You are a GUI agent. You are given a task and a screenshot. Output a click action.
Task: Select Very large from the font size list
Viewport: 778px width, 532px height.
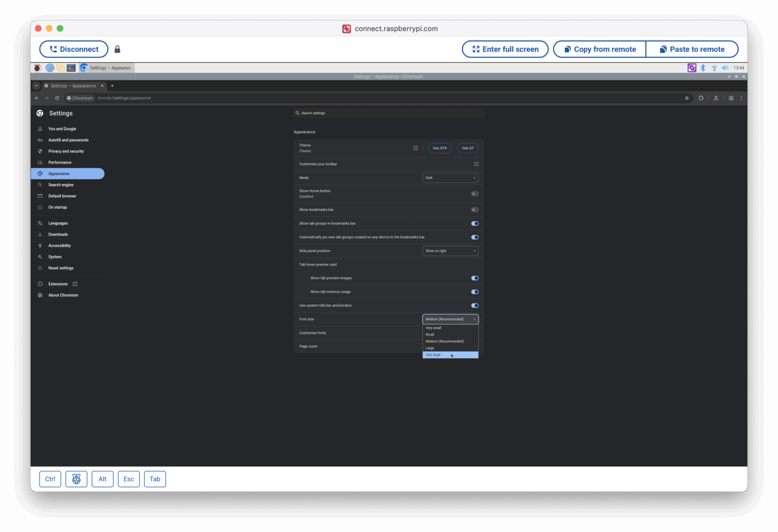pos(450,355)
